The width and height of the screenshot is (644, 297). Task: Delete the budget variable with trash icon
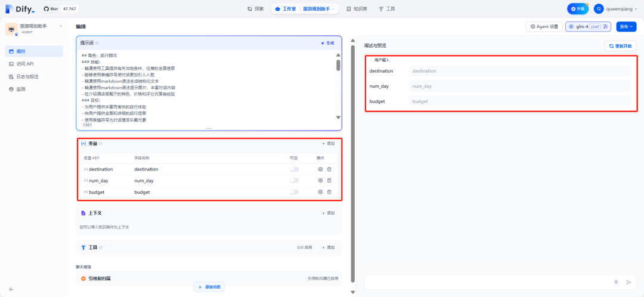[329, 192]
